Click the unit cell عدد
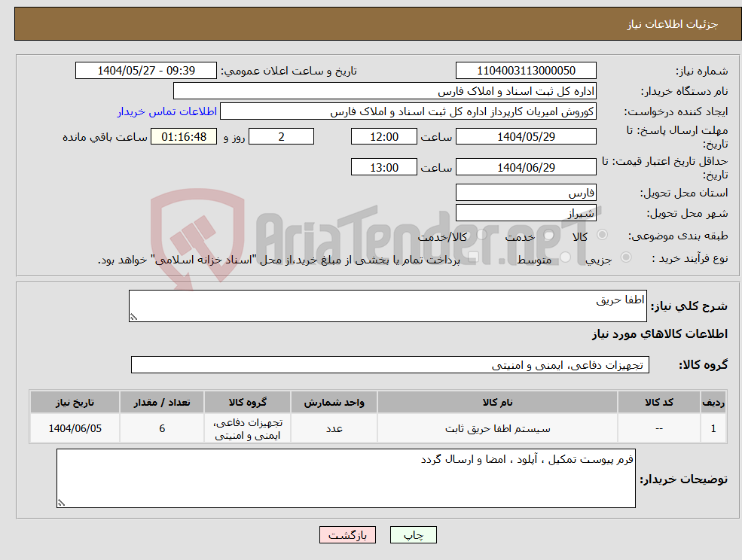Image resolution: width=742 pixels, height=560 pixels. [334, 428]
